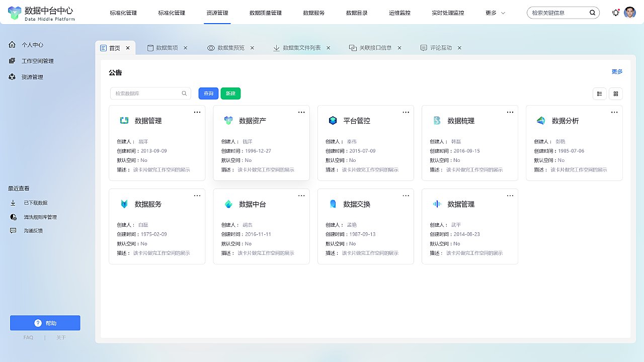Open more options on 数据资产 card
Image resolution: width=644 pixels, height=362 pixels.
click(301, 112)
